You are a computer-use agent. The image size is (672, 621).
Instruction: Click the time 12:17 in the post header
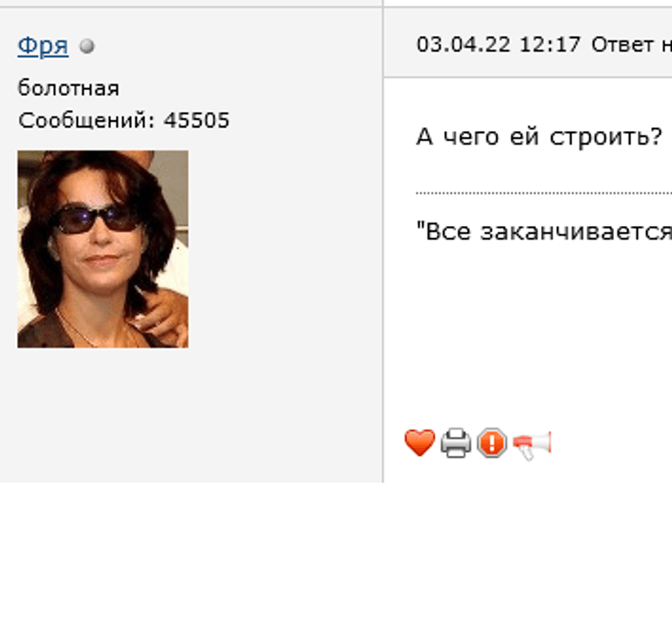pos(550,45)
